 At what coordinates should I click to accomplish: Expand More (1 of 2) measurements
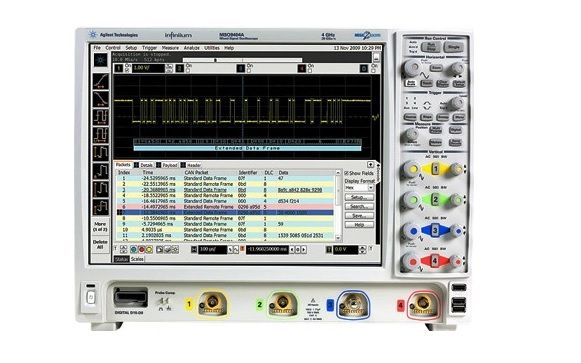[100, 227]
